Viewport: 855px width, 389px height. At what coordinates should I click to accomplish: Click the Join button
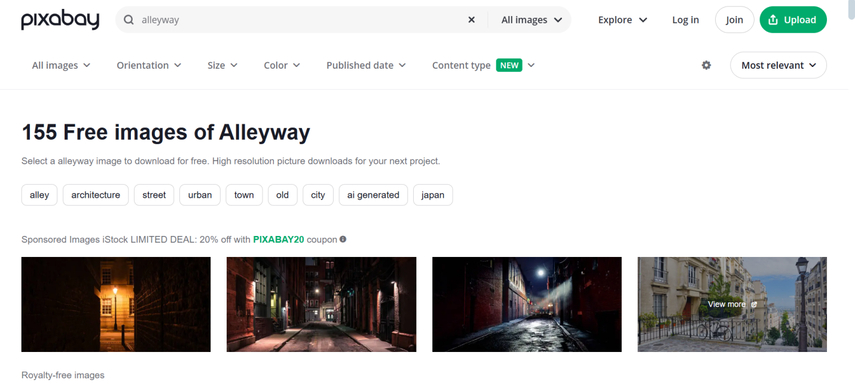(x=734, y=20)
